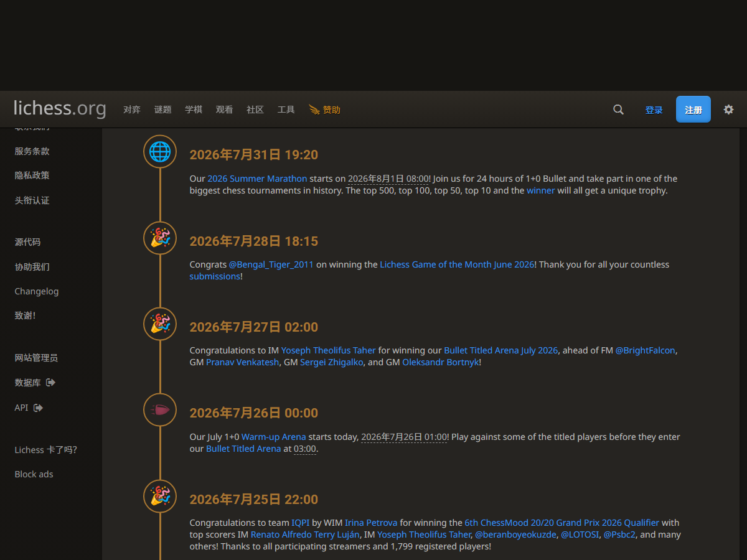747x560 pixels.
Task: Open 隐私政策 in the sidebar
Action: [32, 175]
